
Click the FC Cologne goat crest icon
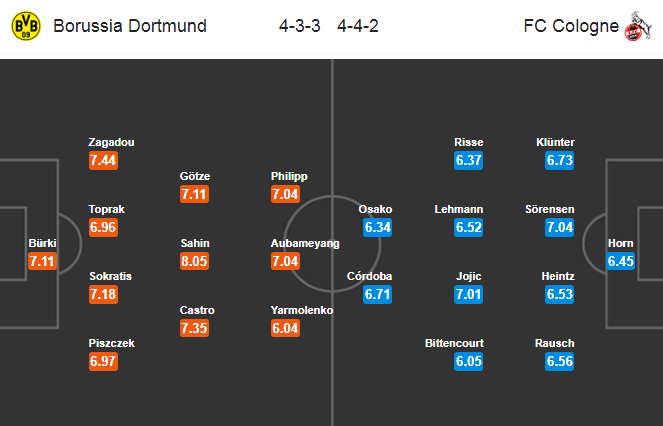tap(638, 26)
